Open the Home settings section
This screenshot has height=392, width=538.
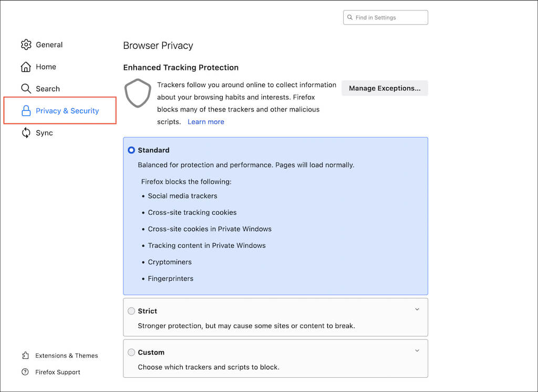tap(46, 67)
